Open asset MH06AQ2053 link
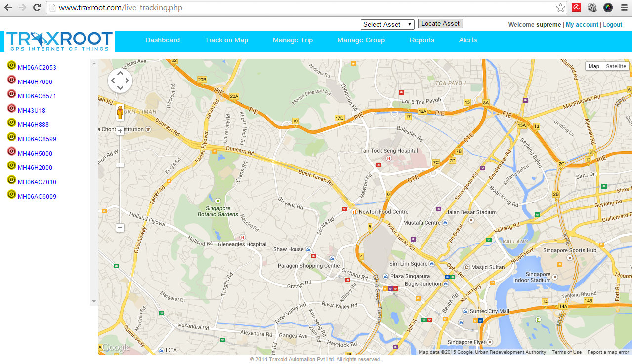The width and height of the screenshot is (632, 364). point(37,68)
